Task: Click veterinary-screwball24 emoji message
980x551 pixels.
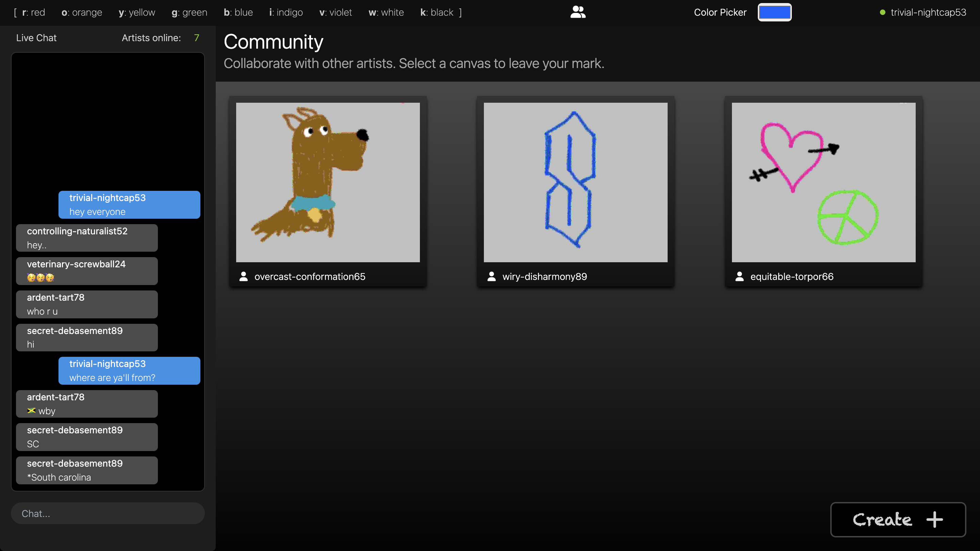Action: coord(87,271)
